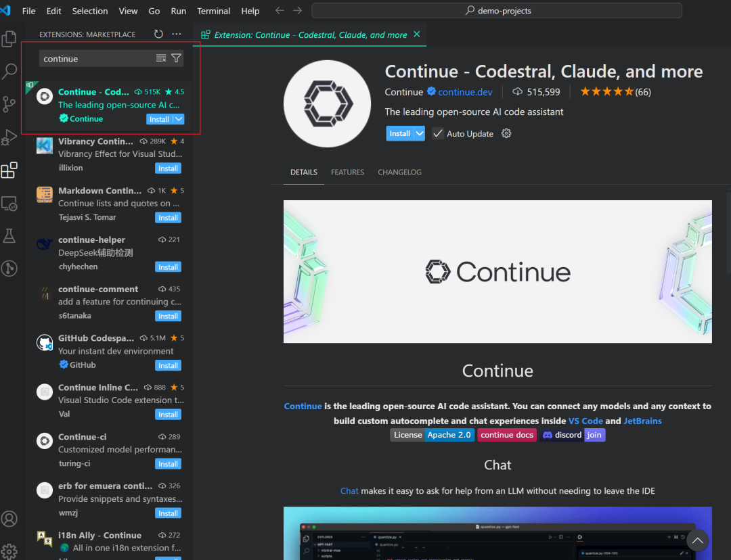Expand the Install dropdown in Continue list item
Viewport: 731px width, 560px height.
tap(179, 119)
